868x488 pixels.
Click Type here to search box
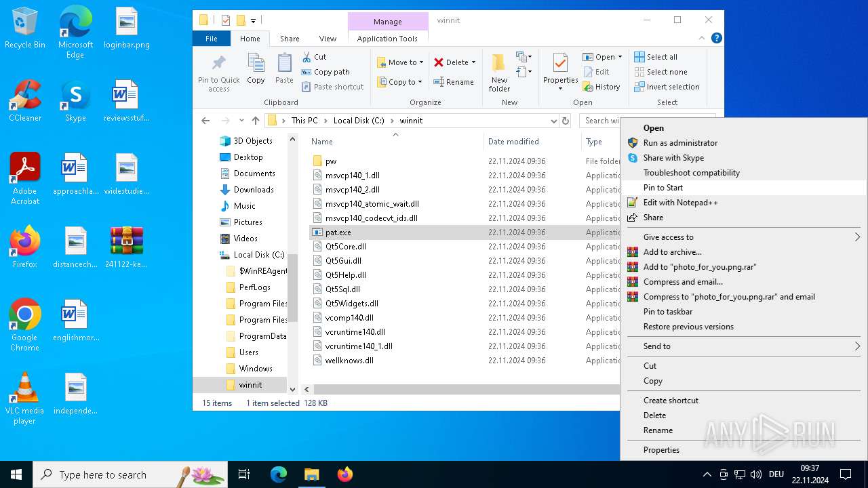coord(130,474)
